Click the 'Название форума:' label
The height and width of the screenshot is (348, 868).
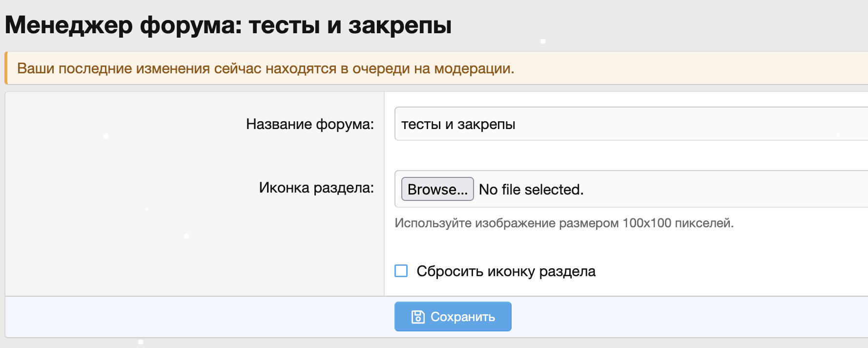[x=310, y=124]
